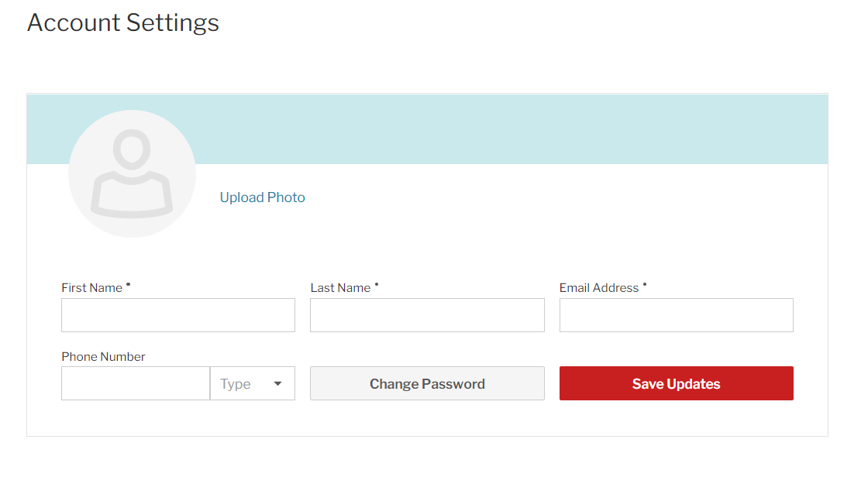This screenshot has height=477, width=868.
Task: Click required marker beside Last Name
Action: point(377,284)
